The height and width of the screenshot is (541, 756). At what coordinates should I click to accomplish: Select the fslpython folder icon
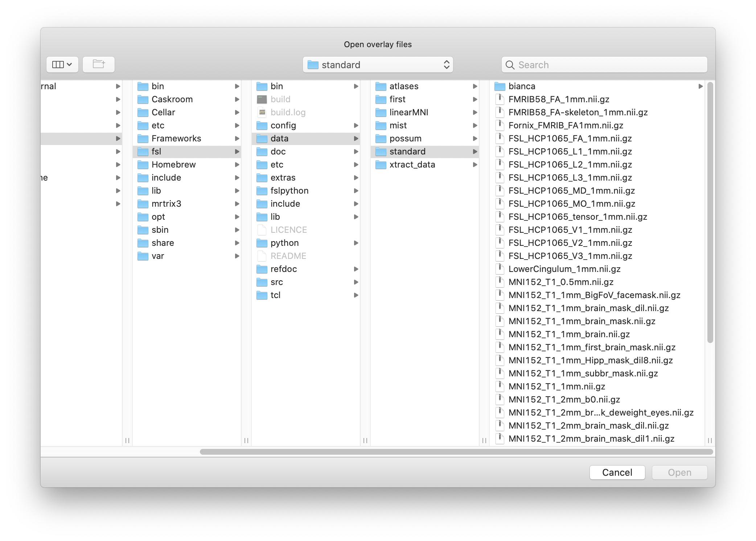262,191
